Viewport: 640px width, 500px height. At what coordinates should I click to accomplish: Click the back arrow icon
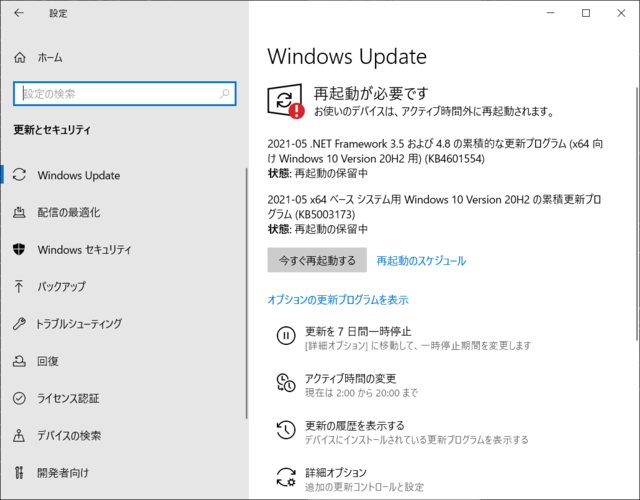(x=19, y=13)
